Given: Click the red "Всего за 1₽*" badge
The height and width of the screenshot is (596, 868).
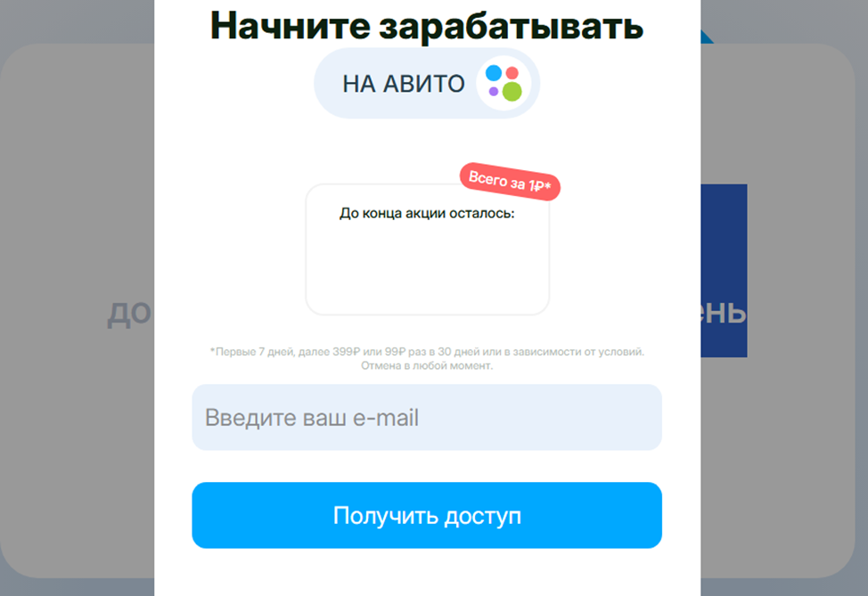Looking at the screenshot, I should [x=510, y=182].
